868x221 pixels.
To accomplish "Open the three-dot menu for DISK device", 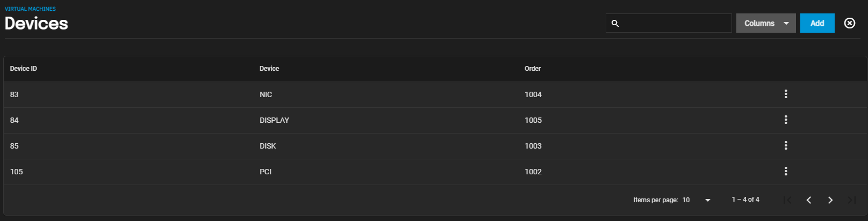I will [x=786, y=146].
